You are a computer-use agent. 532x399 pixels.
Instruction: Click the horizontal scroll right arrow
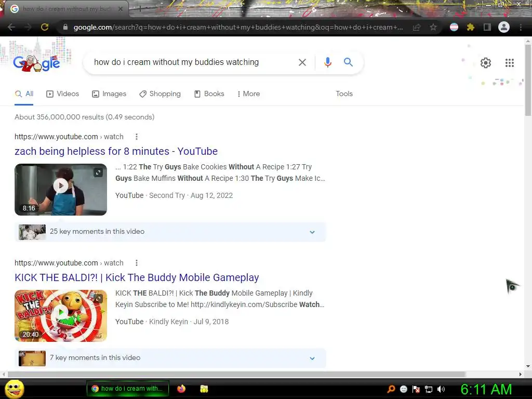point(521,374)
